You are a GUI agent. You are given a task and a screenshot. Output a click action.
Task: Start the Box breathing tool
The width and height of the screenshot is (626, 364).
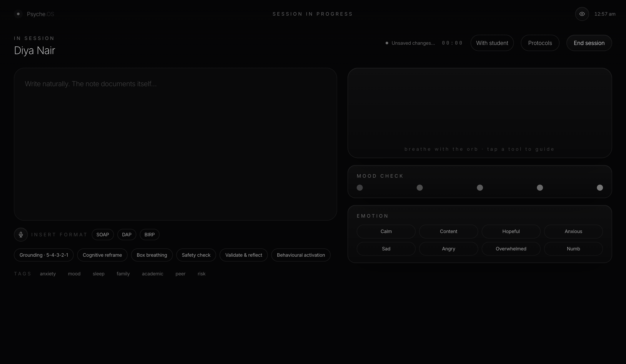tap(152, 255)
